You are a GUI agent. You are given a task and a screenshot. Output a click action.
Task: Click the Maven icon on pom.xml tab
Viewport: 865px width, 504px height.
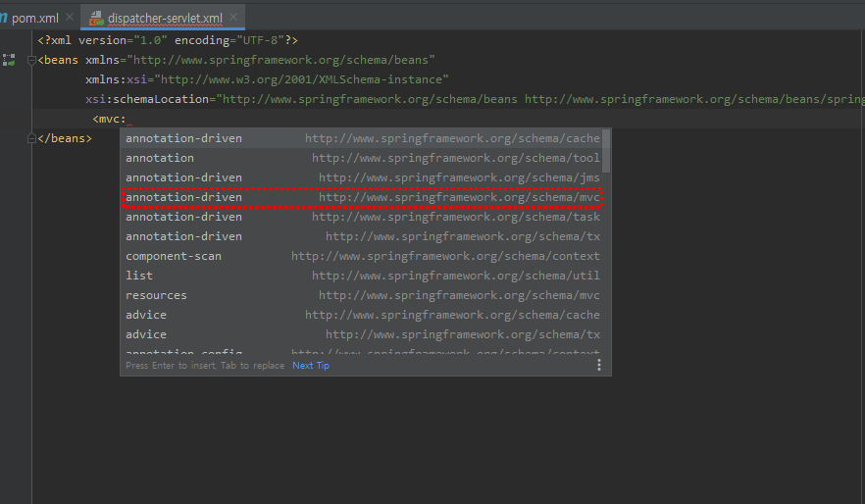click(x=3, y=19)
